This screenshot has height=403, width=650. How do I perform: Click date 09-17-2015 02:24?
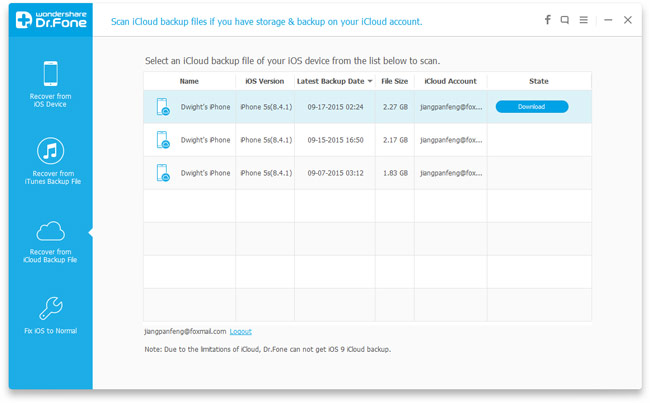tap(335, 107)
